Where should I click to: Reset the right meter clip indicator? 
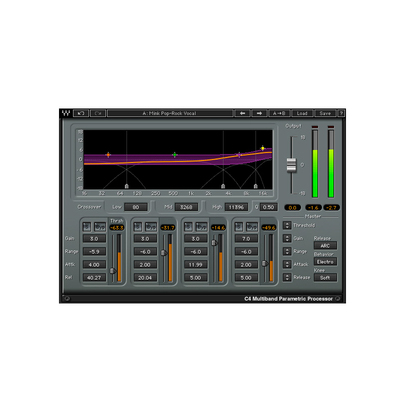tap(331, 127)
